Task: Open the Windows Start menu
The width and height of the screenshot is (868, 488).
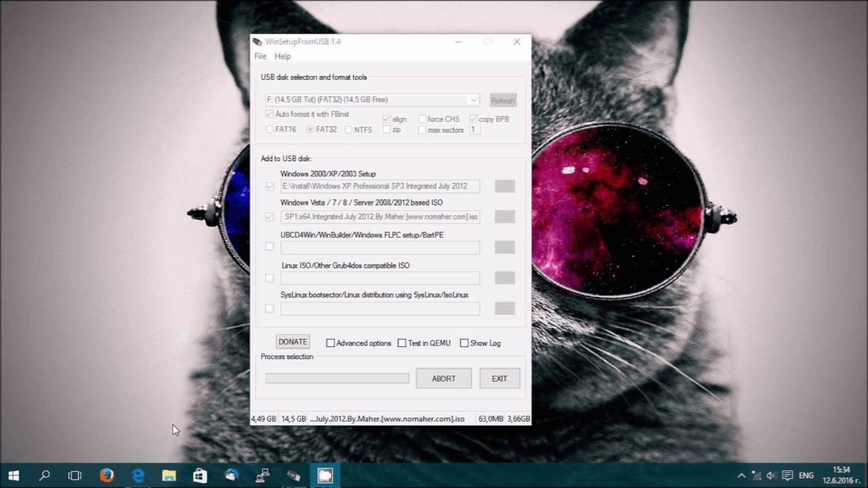Action: 14,476
